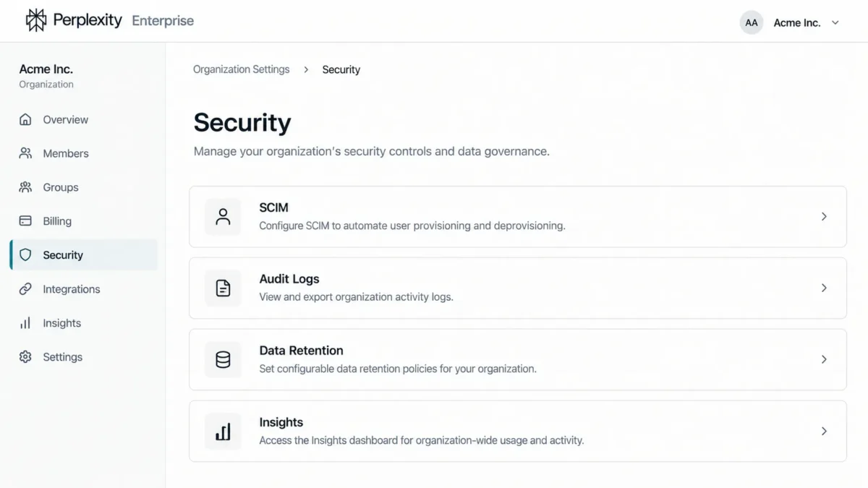The image size is (868, 488).
Task: Click the Groups people icon in sidebar
Action: 25,187
